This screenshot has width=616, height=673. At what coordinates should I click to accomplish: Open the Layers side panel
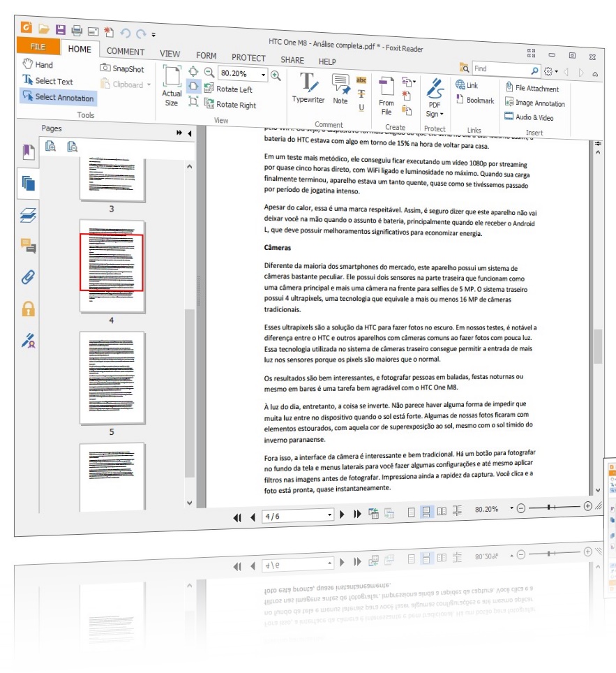coord(29,214)
